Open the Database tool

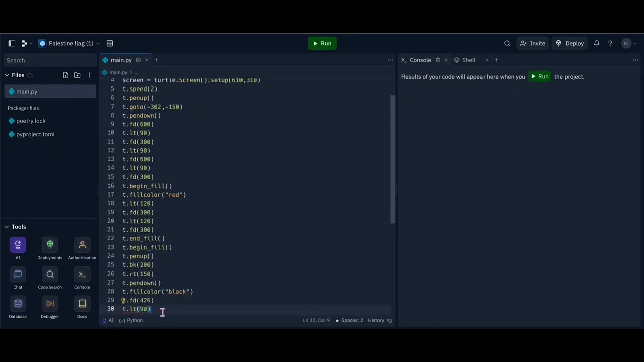(x=18, y=307)
